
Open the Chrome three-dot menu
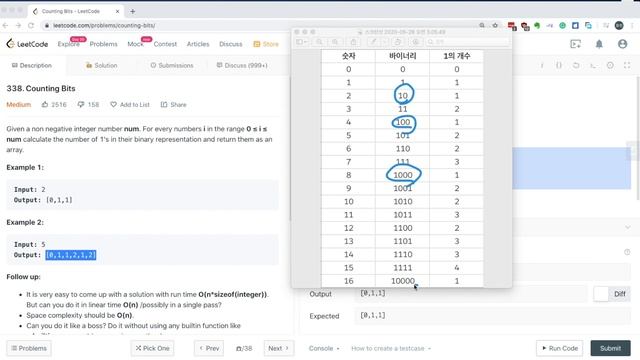633,26
